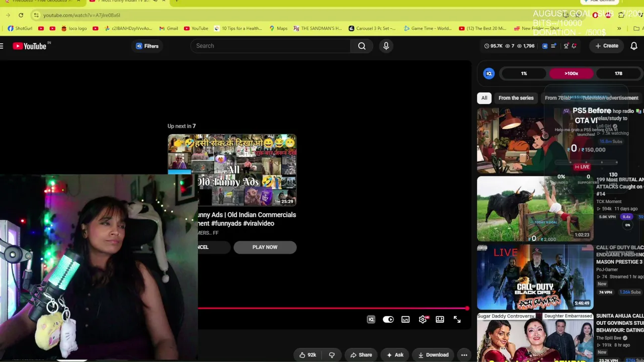Click the browser address bar URL
The height and width of the screenshot is (362, 644).
click(82, 15)
